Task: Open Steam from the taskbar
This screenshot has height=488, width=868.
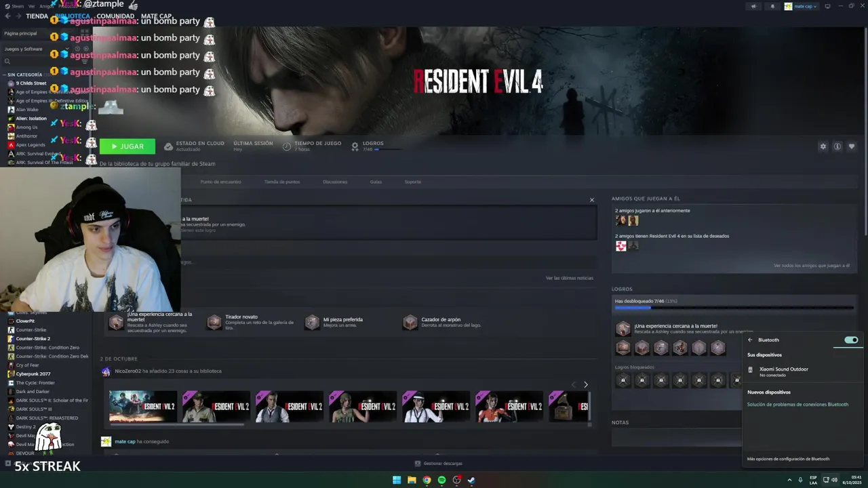Action: click(471, 480)
